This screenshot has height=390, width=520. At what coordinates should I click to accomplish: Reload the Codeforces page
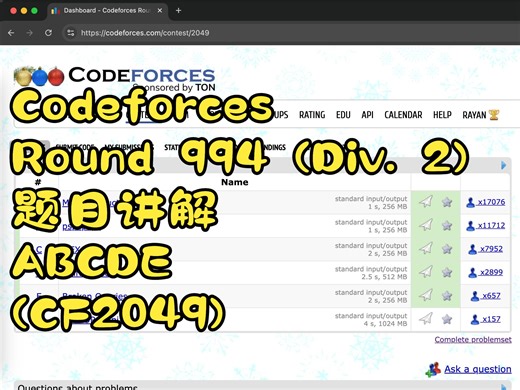(48, 33)
